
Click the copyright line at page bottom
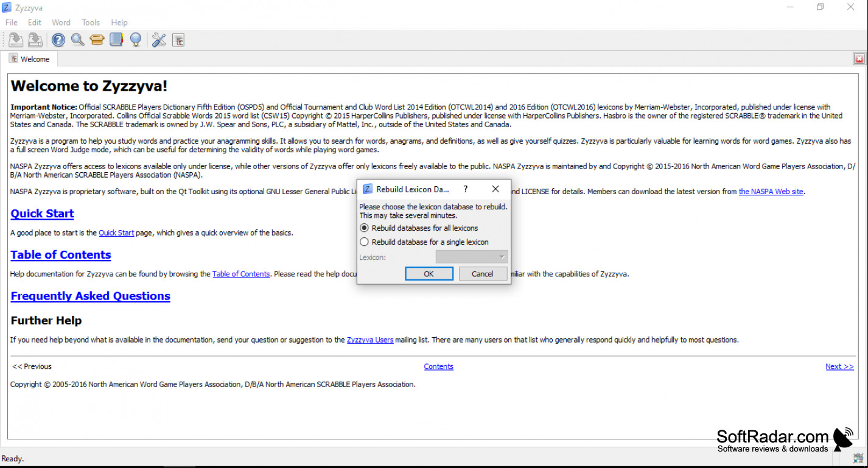pyautogui.click(x=213, y=385)
